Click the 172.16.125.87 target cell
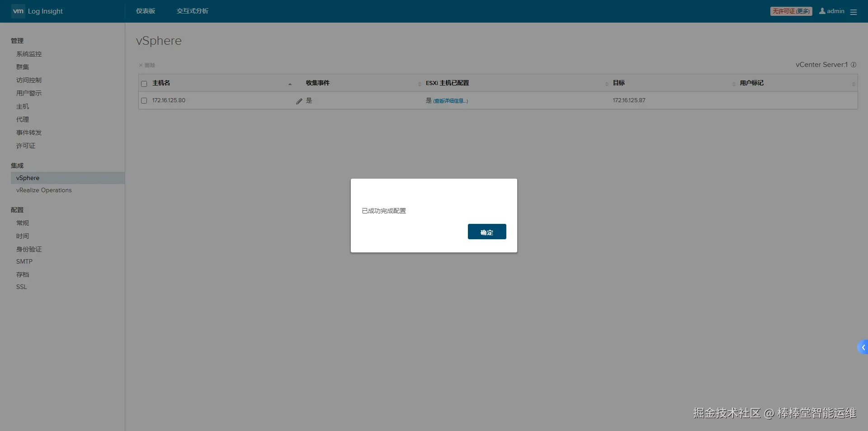 (x=629, y=100)
